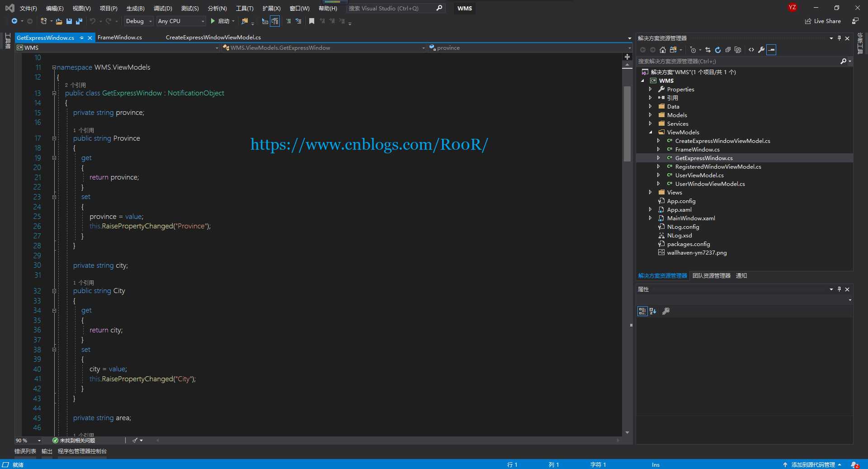
Task: Click the Visual Studio search box
Action: pos(396,8)
